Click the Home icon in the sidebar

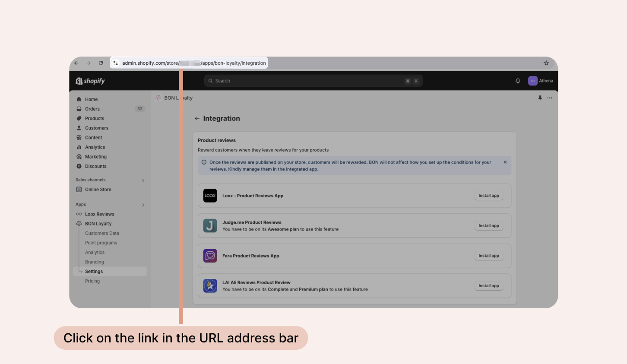pyautogui.click(x=79, y=99)
